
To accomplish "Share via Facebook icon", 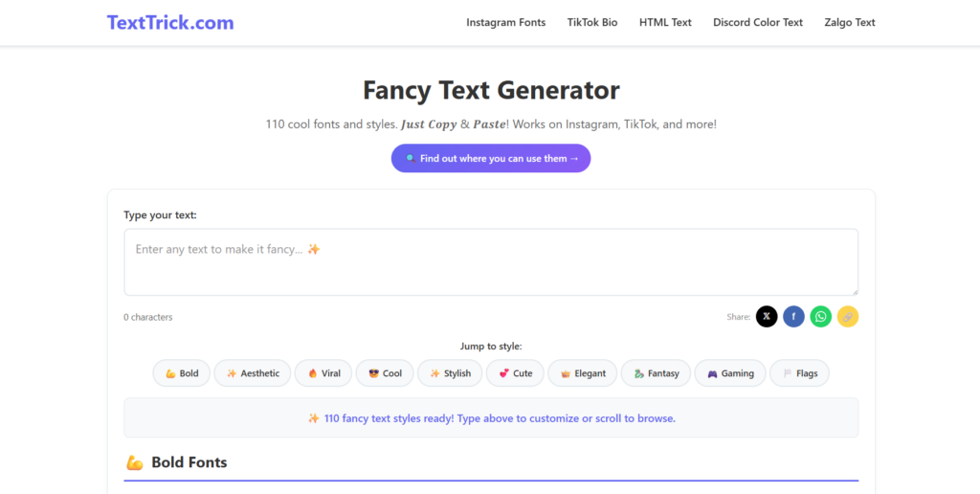I will [x=793, y=317].
